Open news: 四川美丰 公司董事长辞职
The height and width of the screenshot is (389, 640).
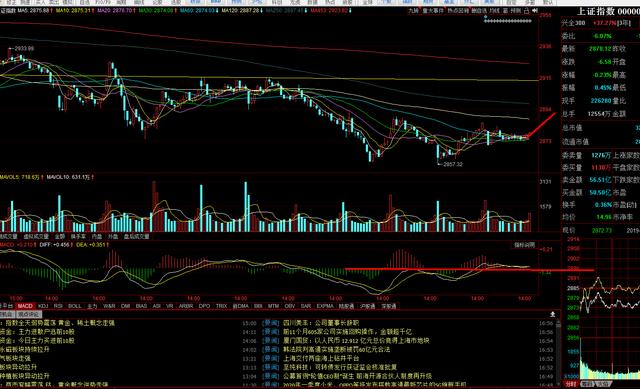(x=321, y=323)
